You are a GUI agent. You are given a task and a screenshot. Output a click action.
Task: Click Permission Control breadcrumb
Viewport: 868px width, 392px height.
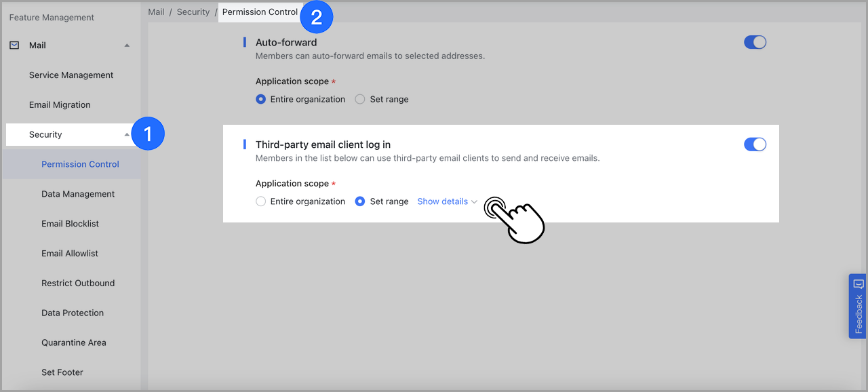tap(260, 12)
